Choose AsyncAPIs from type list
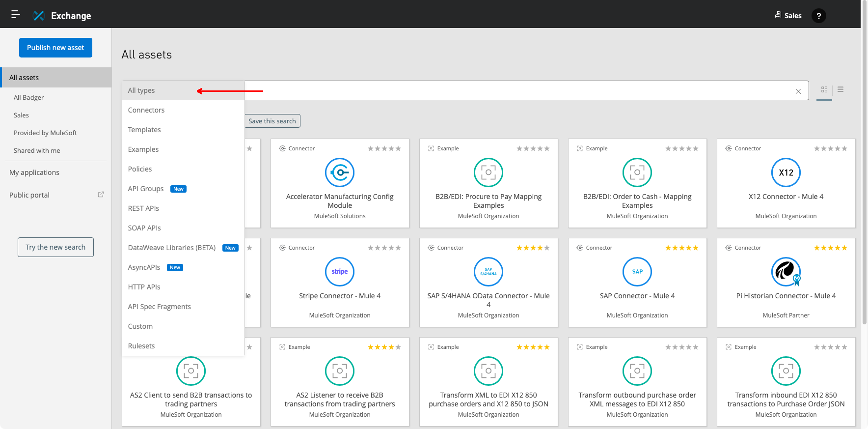 [x=183, y=267]
